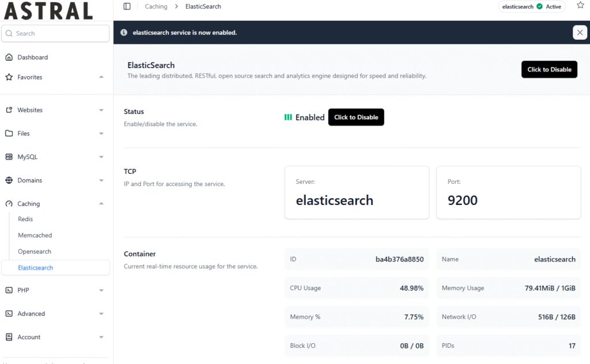Expand the Websites menu arrow
Screen dimensions: 590x364
101,110
